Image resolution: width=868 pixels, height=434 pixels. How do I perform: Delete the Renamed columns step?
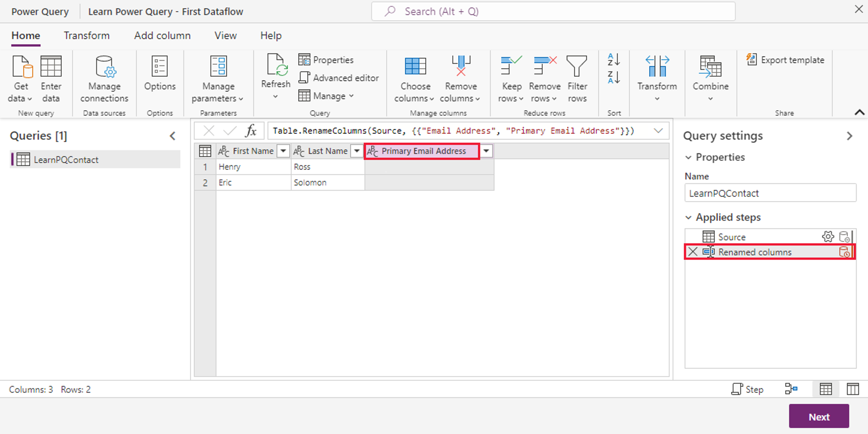coord(693,252)
